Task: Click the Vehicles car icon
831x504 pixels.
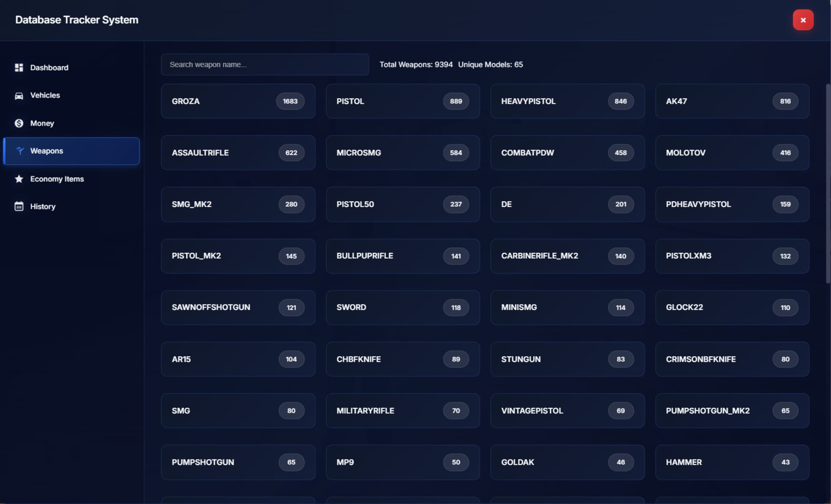Action: (19, 96)
